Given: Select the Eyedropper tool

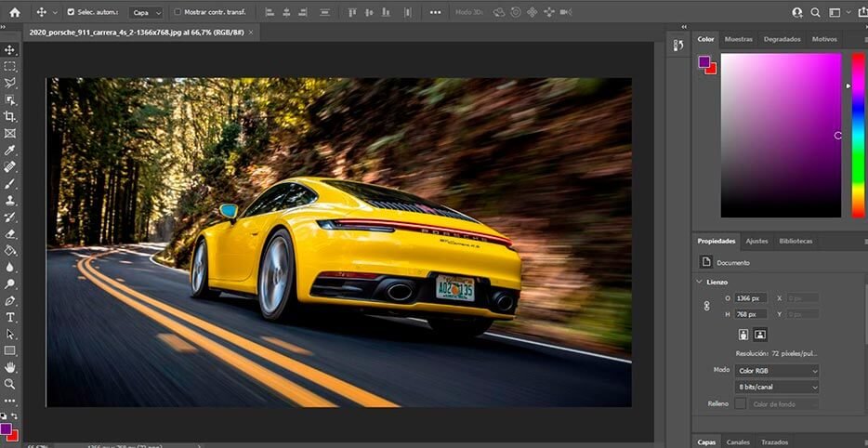Looking at the screenshot, I should pos(10,150).
